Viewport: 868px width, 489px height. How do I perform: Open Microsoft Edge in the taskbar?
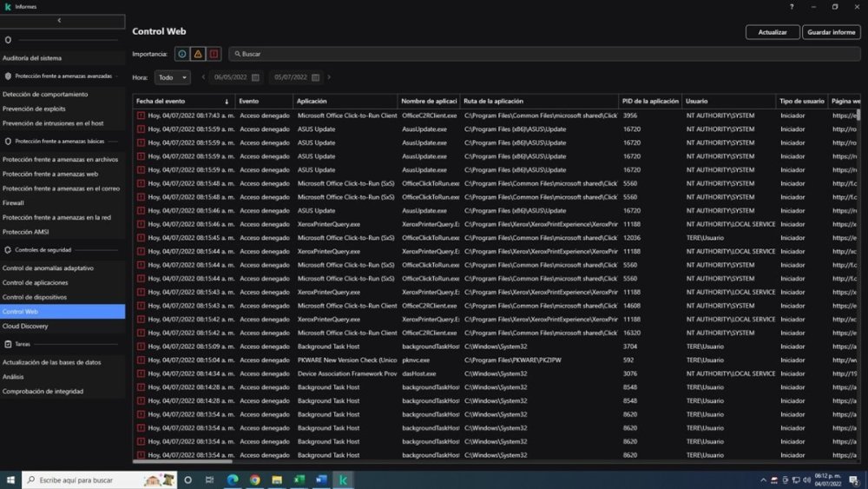(x=233, y=479)
